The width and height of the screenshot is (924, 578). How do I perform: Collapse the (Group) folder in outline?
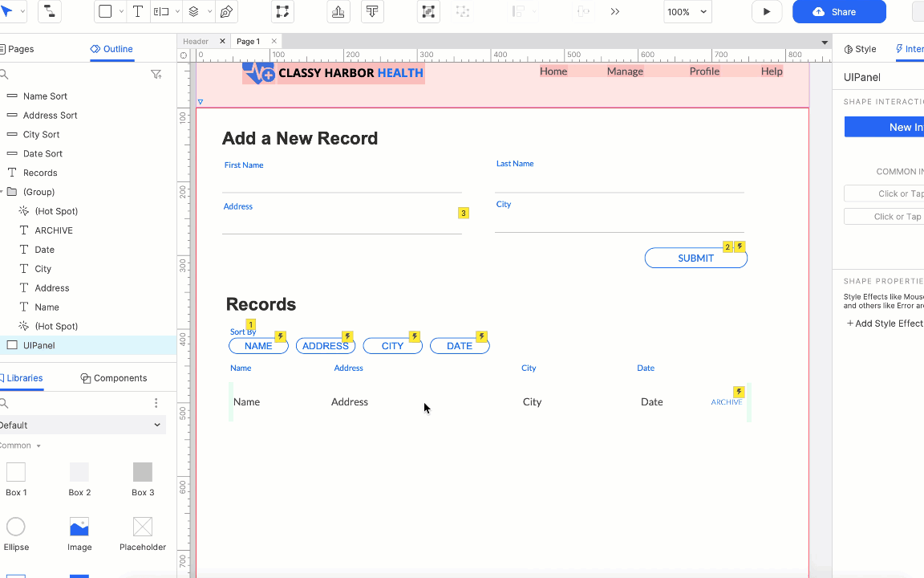(x=2, y=192)
